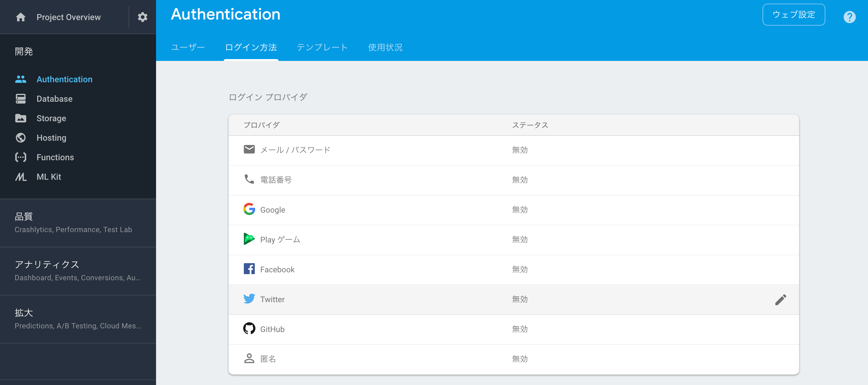Image resolution: width=868 pixels, height=385 pixels.
Task: Click the 無効 status for Google
Action: 520,210
